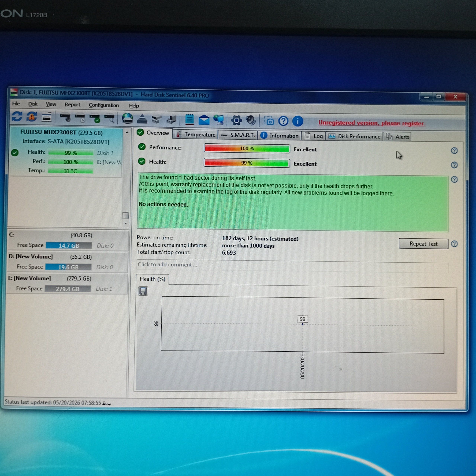Open the Disk menu

pyautogui.click(x=33, y=104)
